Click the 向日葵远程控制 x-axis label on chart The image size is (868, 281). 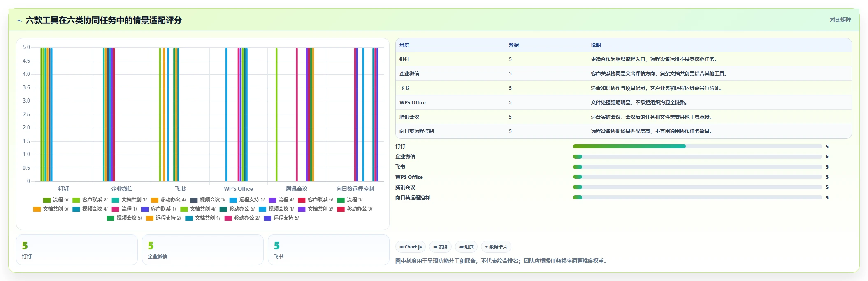(x=355, y=189)
